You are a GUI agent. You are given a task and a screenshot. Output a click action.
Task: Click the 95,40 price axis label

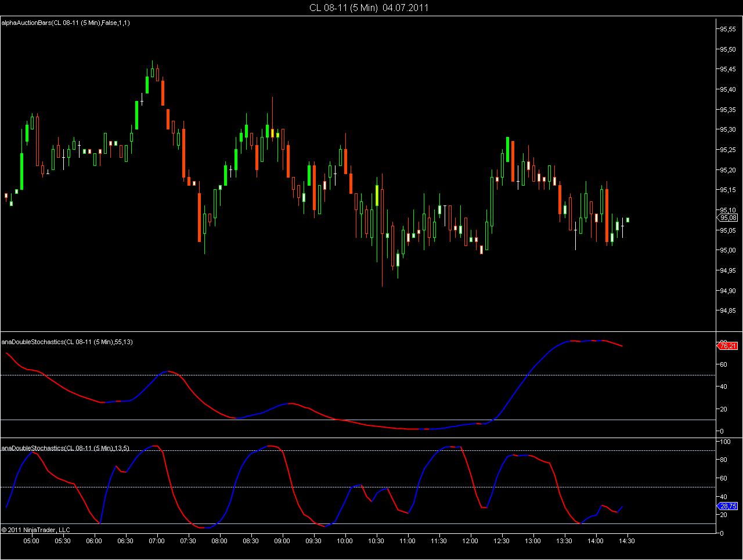(x=728, y=89)
